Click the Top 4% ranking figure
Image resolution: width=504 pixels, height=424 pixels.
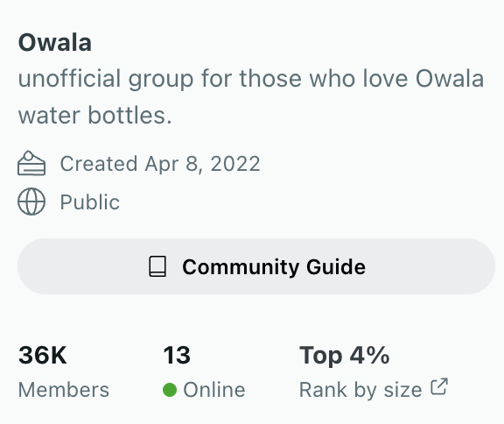(x=344, y=355)
